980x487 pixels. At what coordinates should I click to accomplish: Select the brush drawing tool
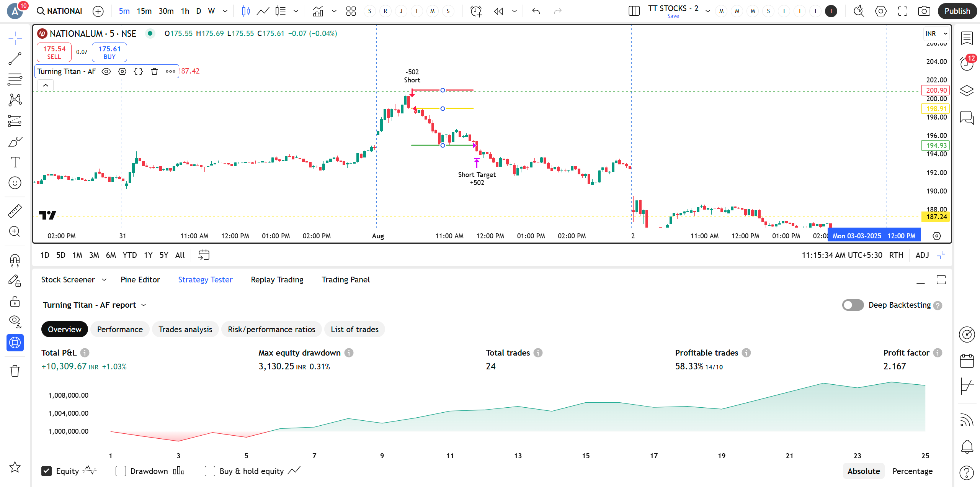[15, 141]
